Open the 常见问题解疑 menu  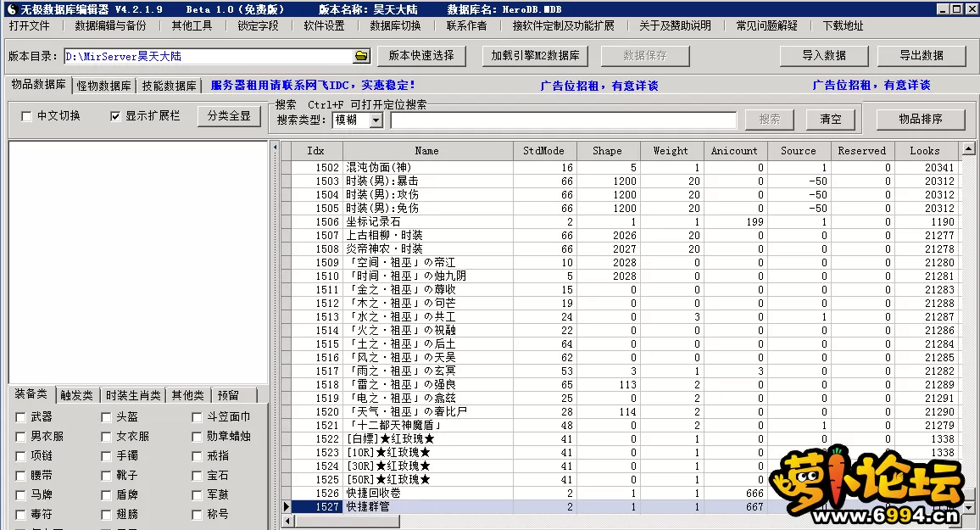tap(767, 25)
